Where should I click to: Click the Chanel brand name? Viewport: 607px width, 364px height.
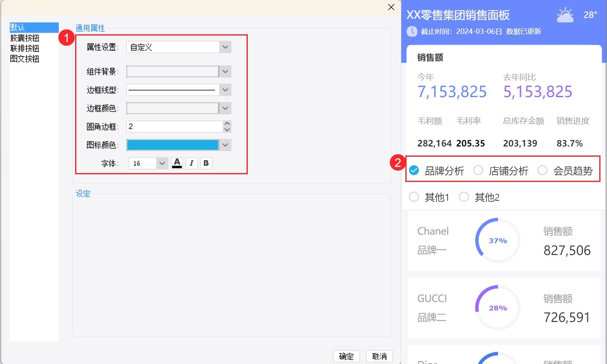point(433,231)
